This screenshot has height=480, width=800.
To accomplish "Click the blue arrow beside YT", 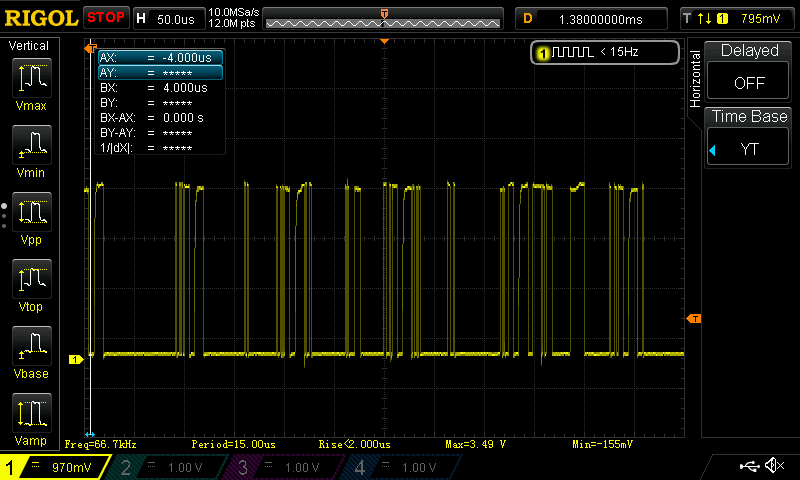I will coord(713,150).
